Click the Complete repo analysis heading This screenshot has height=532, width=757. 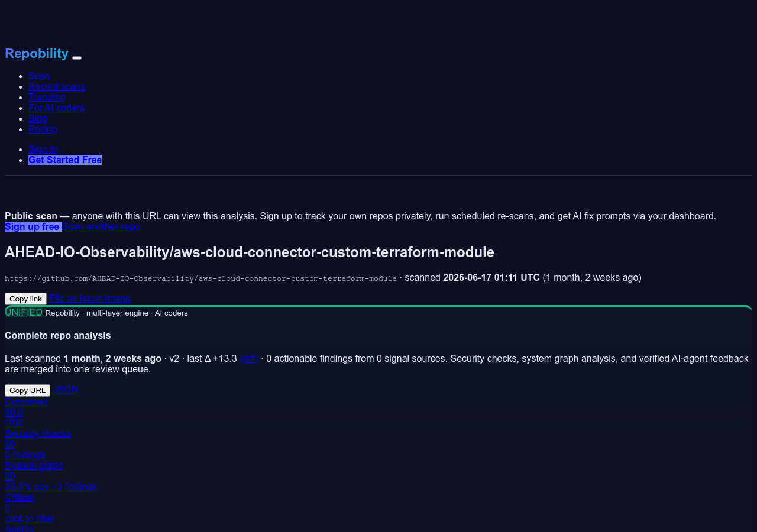pos(58,335)
